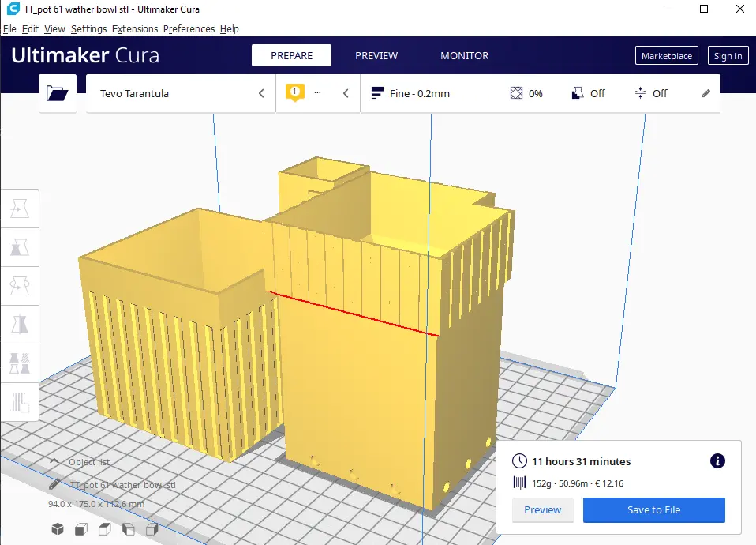Select the Mirror tool in left toolbar
Viewport: 756px width, 545px height.
(20, 325)
